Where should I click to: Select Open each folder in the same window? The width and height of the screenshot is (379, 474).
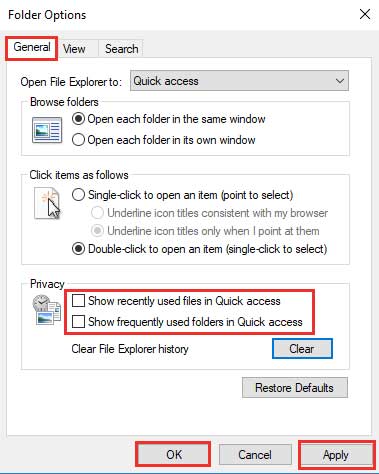point(78,119)
